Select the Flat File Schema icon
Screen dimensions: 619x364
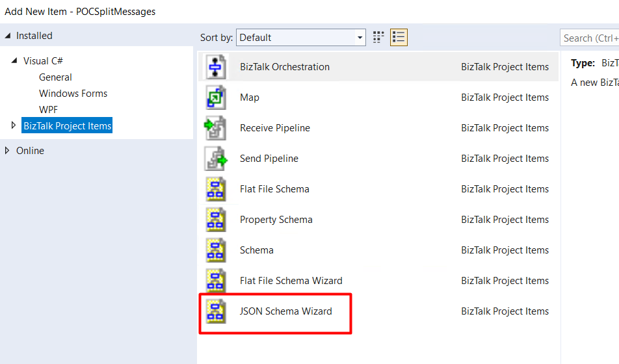point(216,189)
